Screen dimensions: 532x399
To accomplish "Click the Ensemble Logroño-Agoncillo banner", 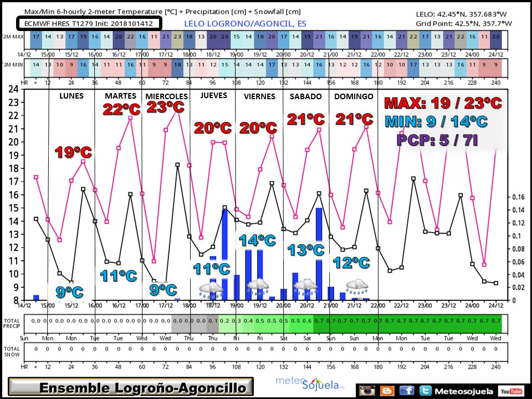I will coord(131,387).
